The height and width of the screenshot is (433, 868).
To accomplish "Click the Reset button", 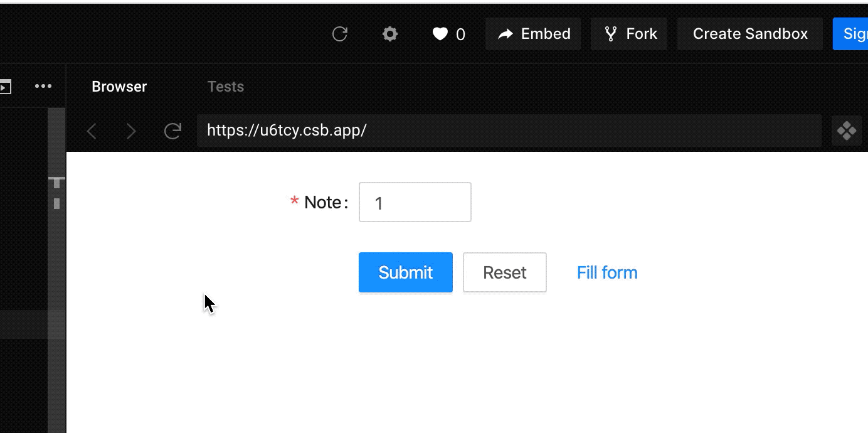I will 504,272.
